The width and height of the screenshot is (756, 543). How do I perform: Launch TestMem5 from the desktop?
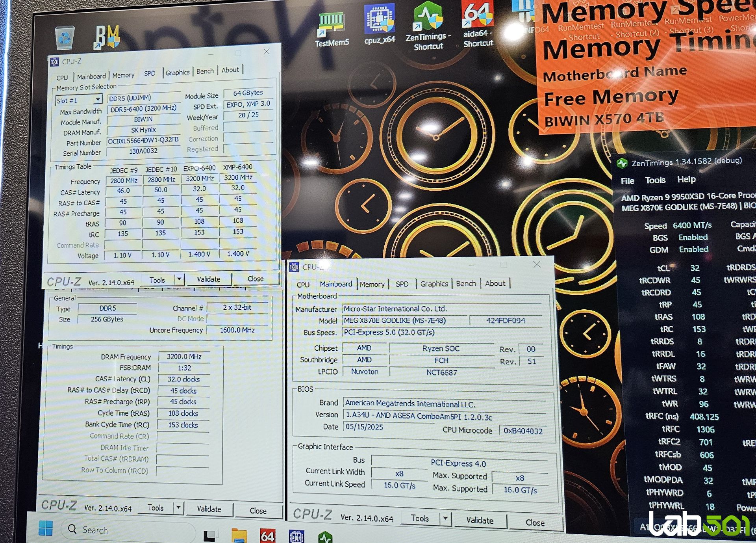pos(332,30)
